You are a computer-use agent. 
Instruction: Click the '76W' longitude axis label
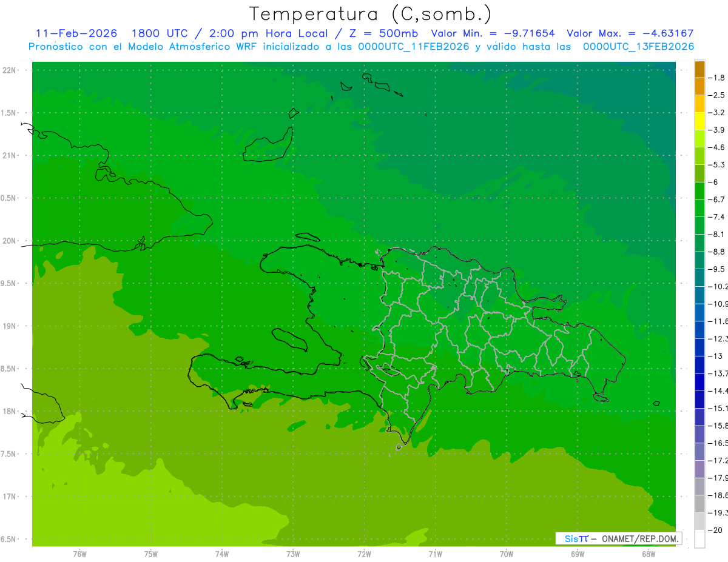pyautogui.click(x=79, y=554)
